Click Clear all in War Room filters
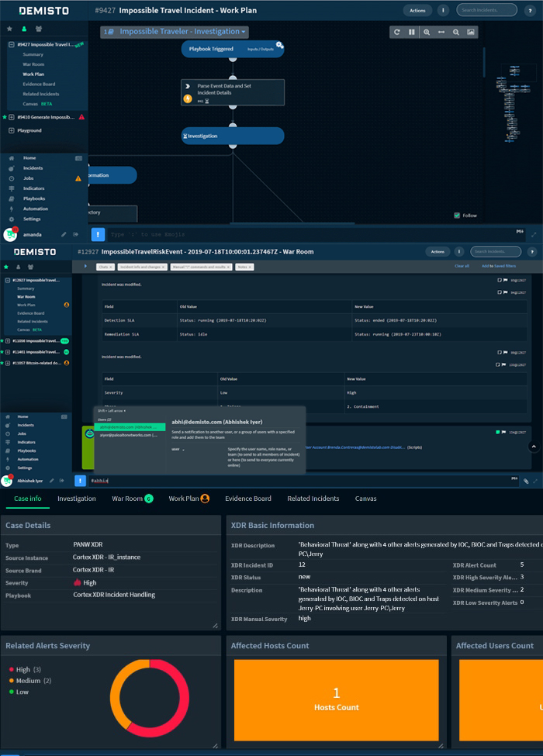 pos(462,266)
